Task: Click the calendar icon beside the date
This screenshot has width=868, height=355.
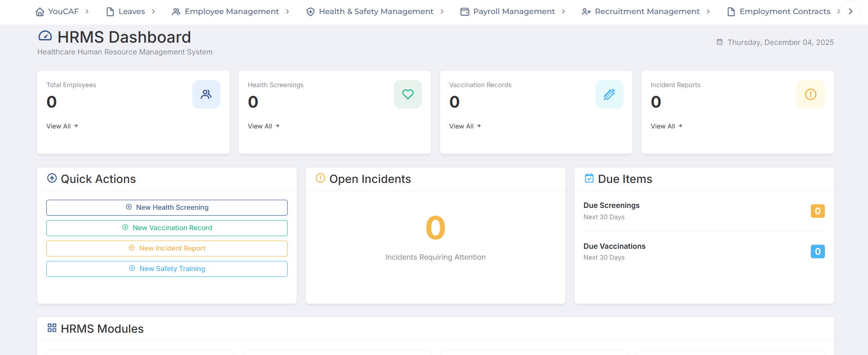Action: (720, 42)
